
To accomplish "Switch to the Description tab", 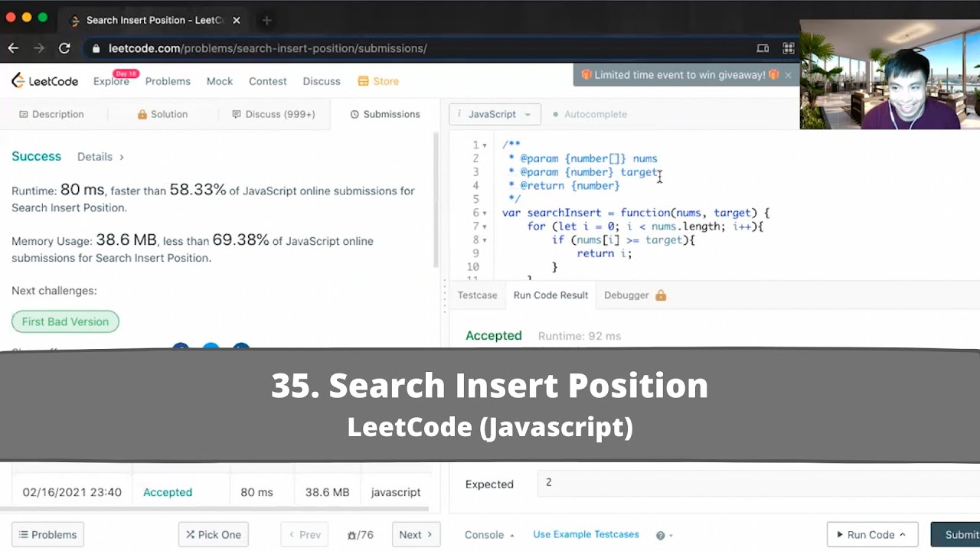I will coord(51,114).
